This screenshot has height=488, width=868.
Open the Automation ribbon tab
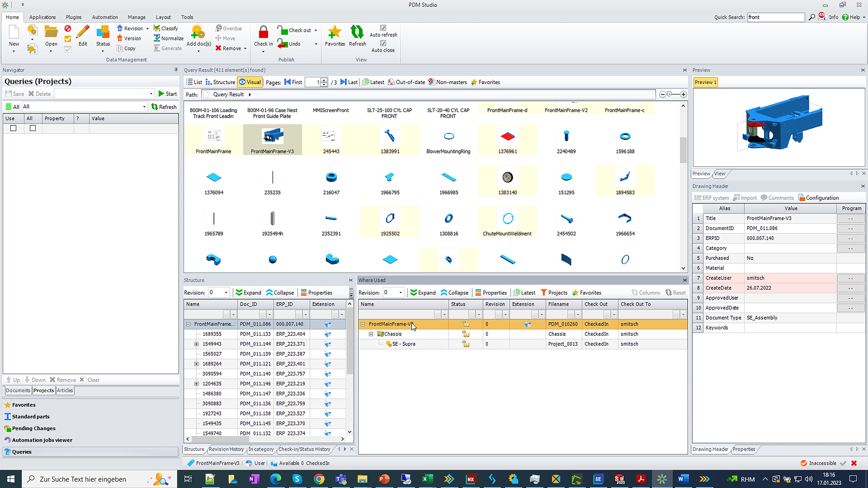tap(105, 17)
